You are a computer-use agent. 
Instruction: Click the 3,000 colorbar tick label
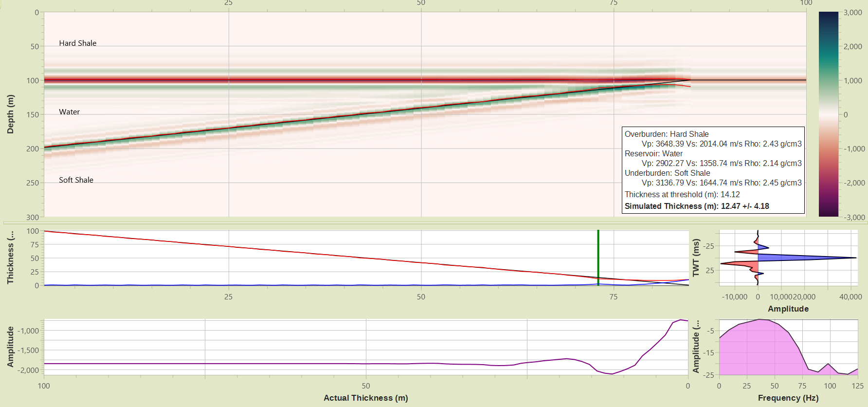(x=853, y=13)
